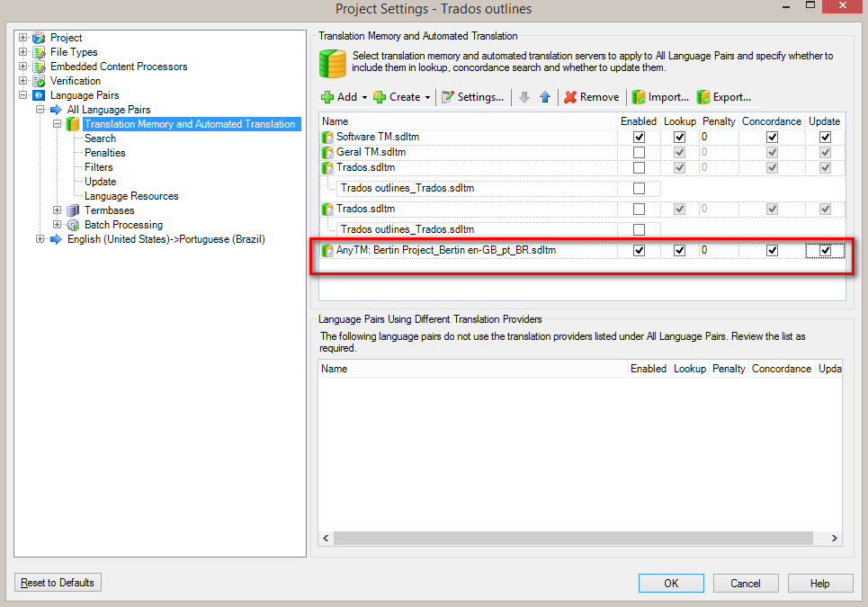This screenshot has height=607, width=868.
Task: Toggle Lookup for Software TM.sdltm
Action: 680,138
